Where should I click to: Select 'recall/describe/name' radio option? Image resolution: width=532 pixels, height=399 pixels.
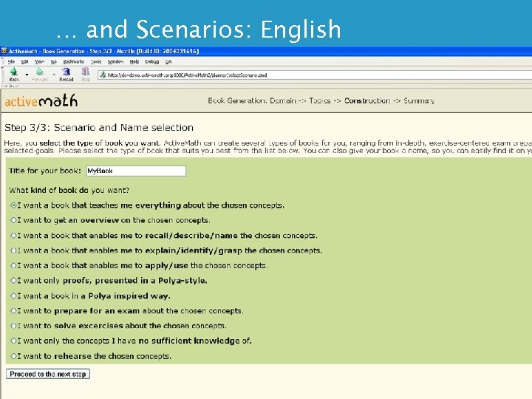tap(13, 235)
